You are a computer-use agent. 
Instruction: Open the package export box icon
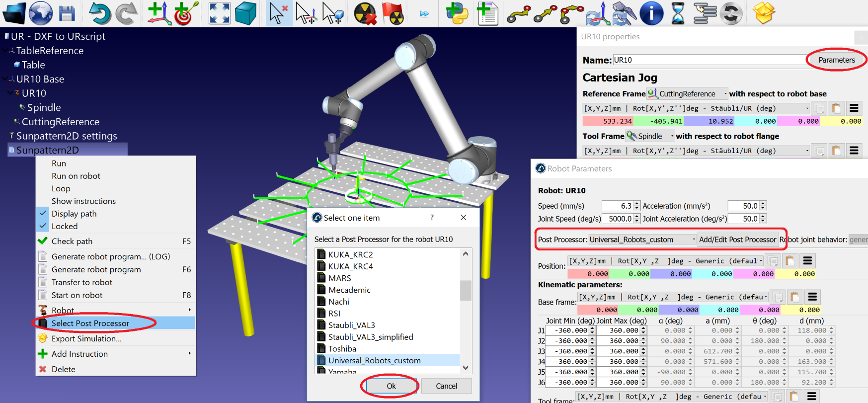coord(764,13)
